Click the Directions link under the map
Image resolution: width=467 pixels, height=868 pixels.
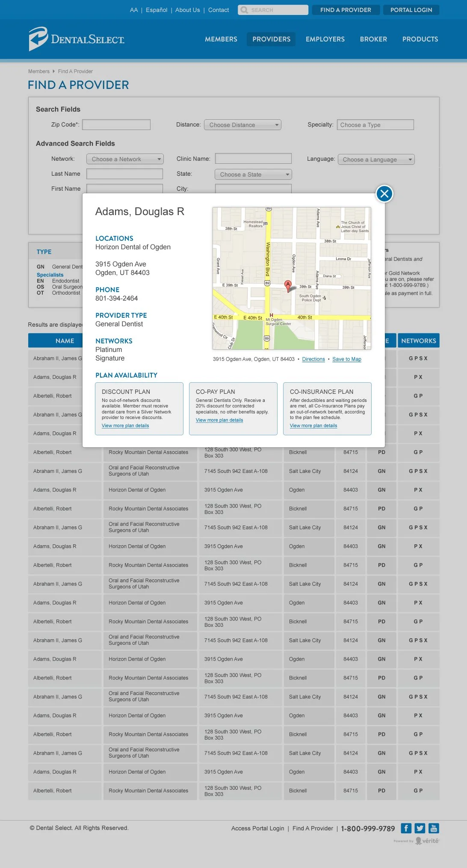point(313,359)
